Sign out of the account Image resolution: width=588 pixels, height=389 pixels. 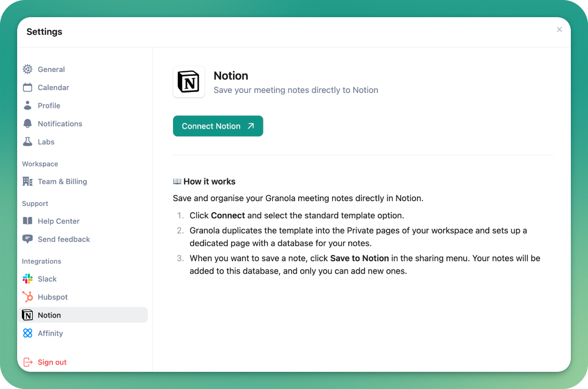(45, 362)
